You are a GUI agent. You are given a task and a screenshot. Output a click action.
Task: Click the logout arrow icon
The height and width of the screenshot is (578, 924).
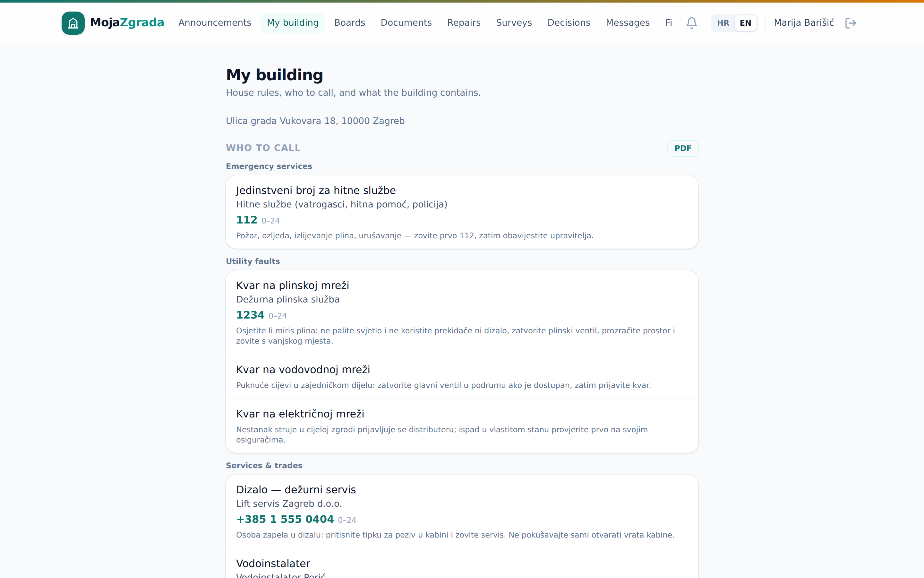851,23
